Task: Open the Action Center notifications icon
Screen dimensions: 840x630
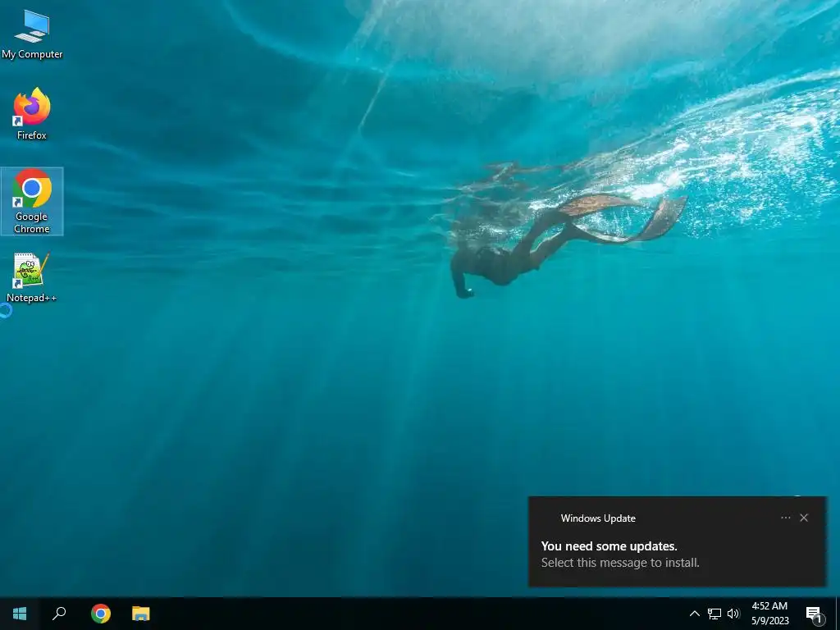Action: click(815, 614)
